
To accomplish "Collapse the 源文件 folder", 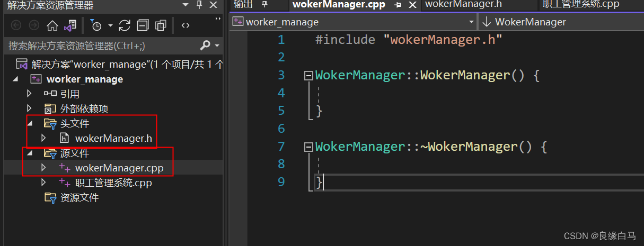I will point(29,153).
